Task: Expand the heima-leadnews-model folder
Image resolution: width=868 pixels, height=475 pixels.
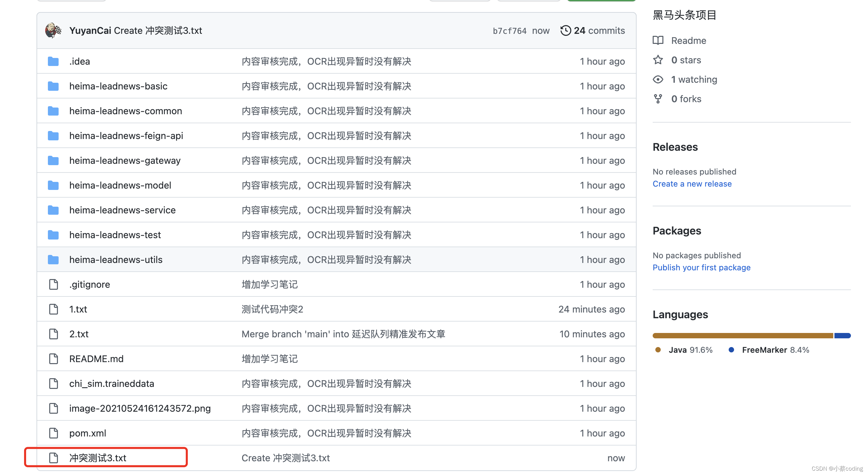Action: [x=120, y=185]
